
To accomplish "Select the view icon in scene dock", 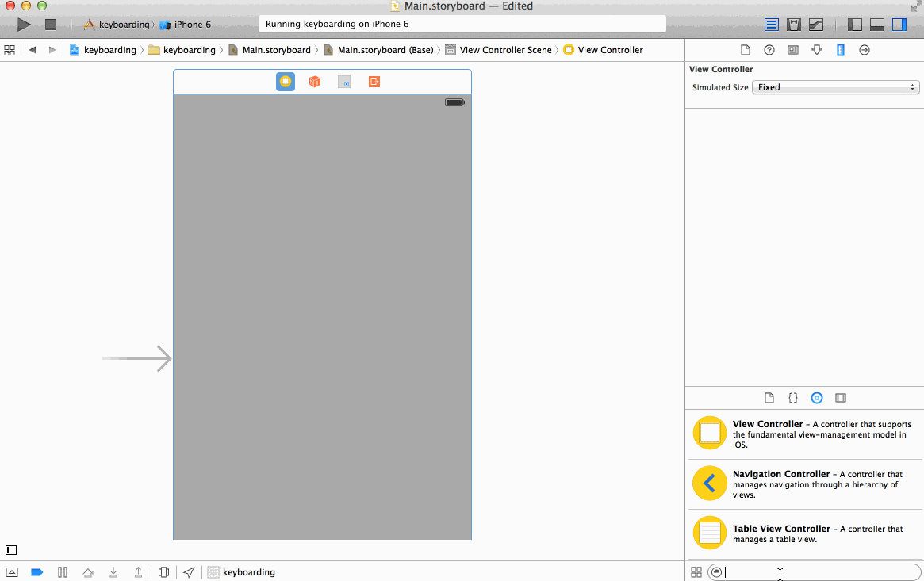I will 344,82.
